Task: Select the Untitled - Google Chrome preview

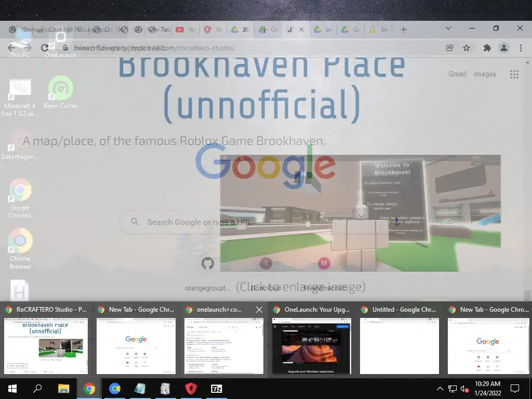Action: click(x=400, y=340)
